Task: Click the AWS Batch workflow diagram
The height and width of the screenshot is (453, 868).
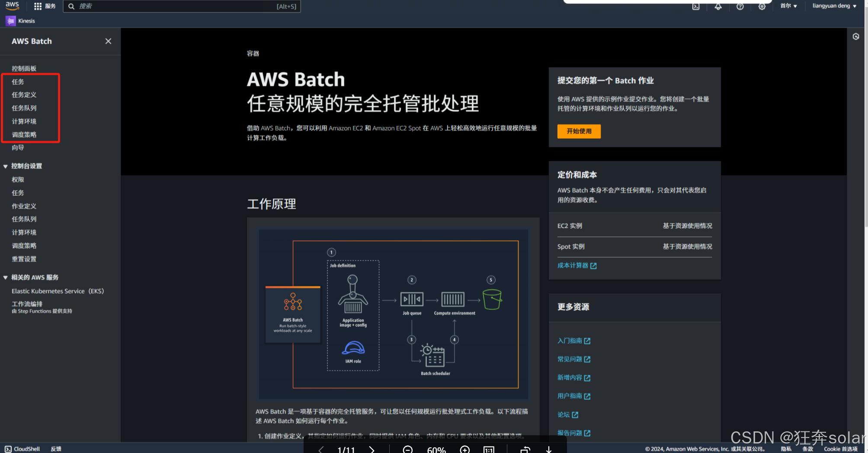Action: tap(393, 314)
